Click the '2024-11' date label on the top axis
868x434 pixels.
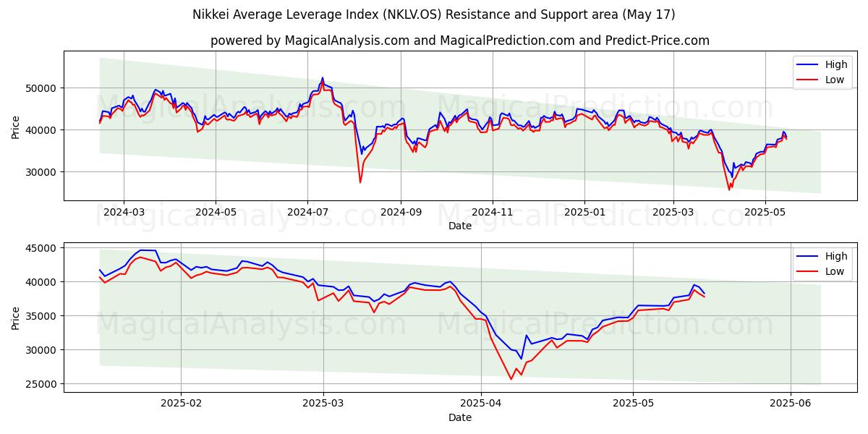coord(493,213)
